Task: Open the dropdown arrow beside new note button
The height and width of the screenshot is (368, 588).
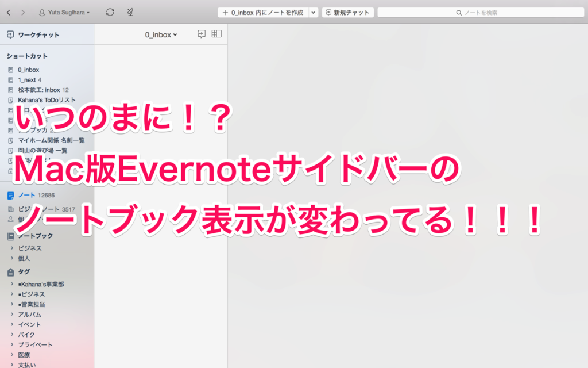Action: pyautogui.click(x=313, y=13)
